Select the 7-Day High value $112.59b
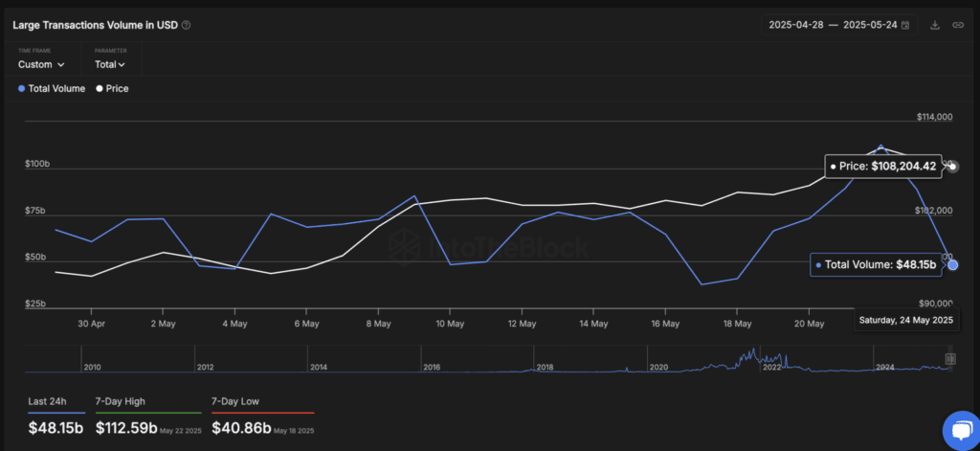The height and width of the screenshot is (451, 980). point(126,428)
